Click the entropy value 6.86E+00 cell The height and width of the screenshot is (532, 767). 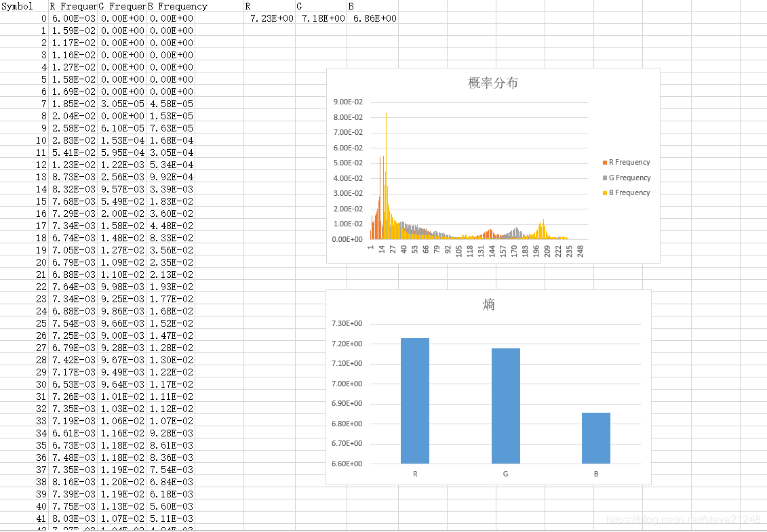[x=373, y=18]
